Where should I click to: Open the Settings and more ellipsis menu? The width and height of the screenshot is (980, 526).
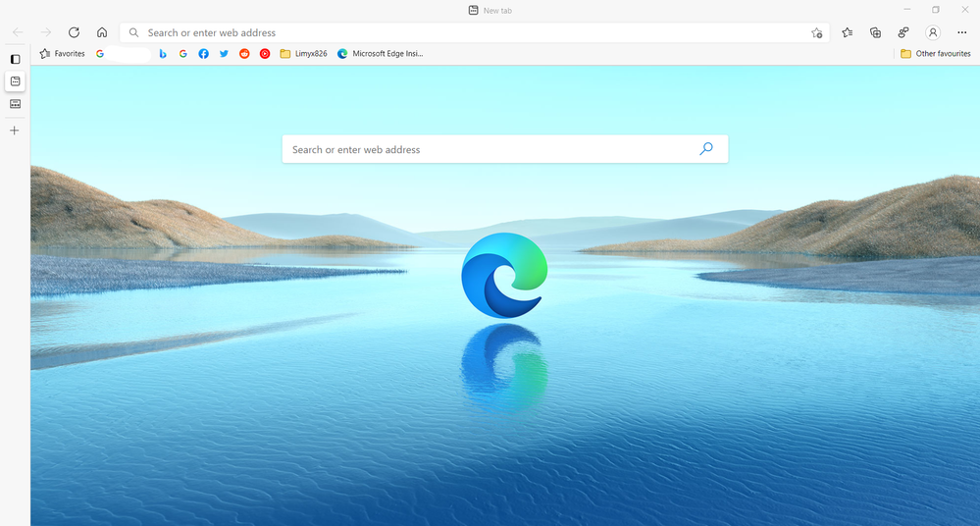pos(962,32)
